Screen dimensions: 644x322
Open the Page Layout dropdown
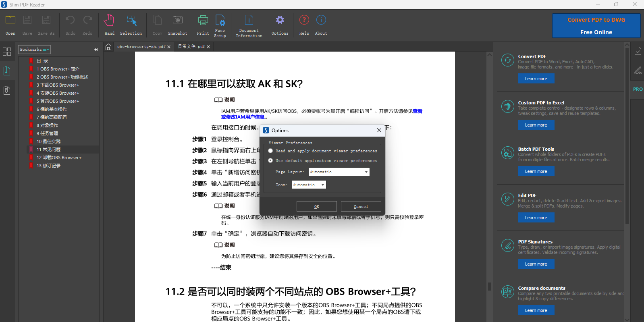(x=339, y=172)
